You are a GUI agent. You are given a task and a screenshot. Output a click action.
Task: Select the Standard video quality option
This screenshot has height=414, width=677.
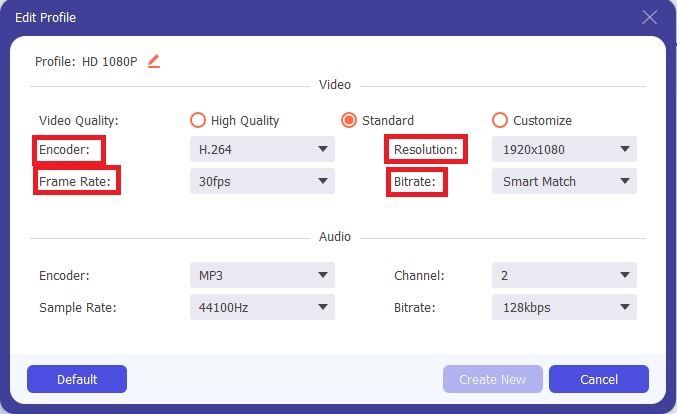(x=349, y=120)
